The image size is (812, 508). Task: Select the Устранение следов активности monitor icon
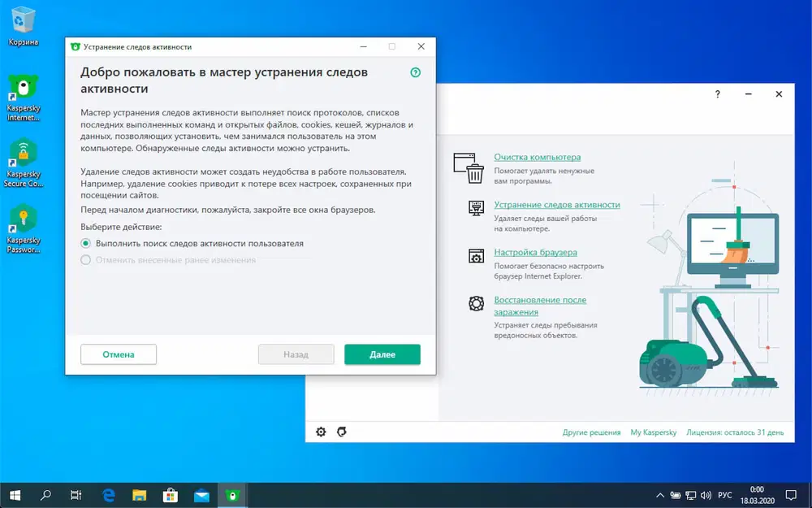(475, 208)
